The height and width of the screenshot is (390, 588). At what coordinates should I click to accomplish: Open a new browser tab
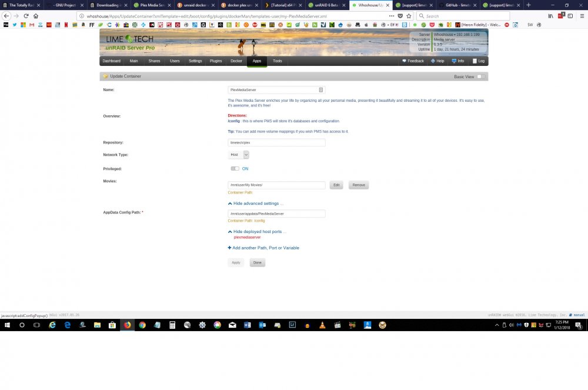(529, 5)
